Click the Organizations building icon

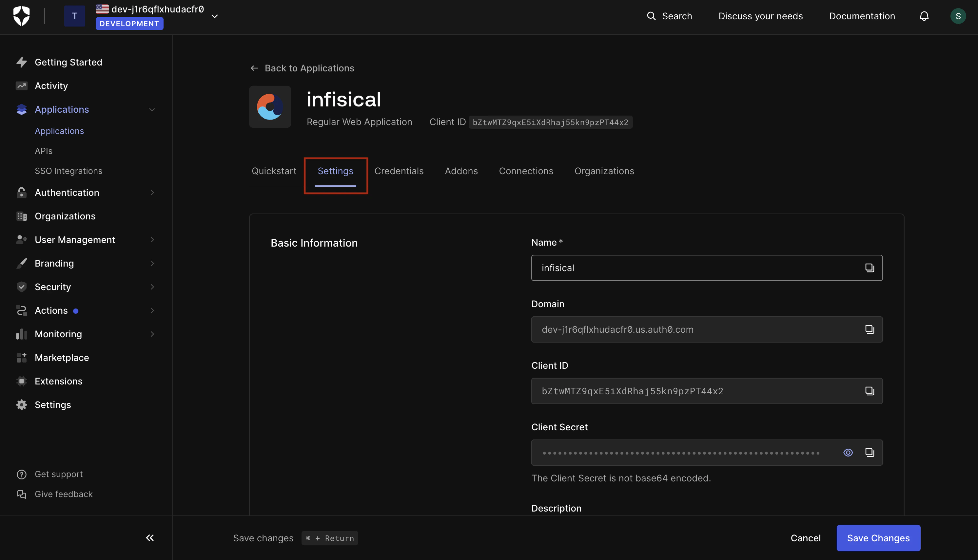(22, 216)
